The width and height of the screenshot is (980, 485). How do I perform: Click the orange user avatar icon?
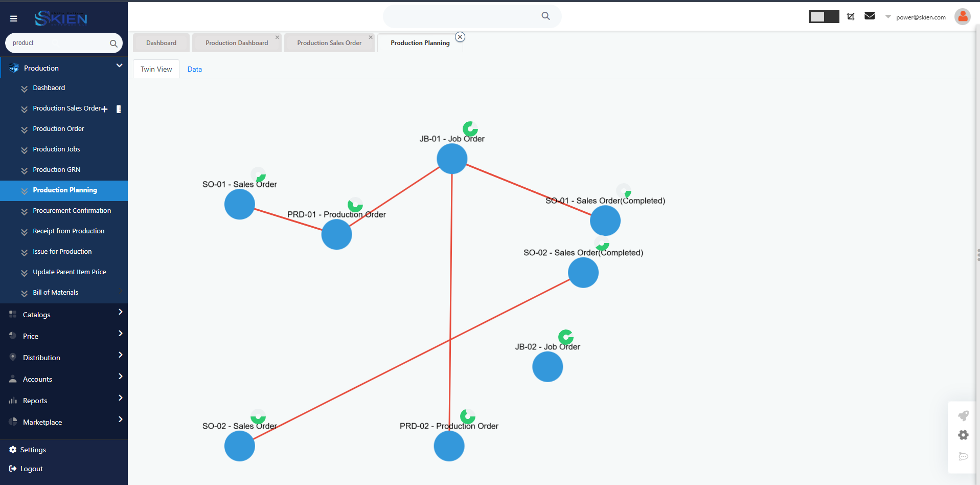pyautogui.click(x=962, y=17)
